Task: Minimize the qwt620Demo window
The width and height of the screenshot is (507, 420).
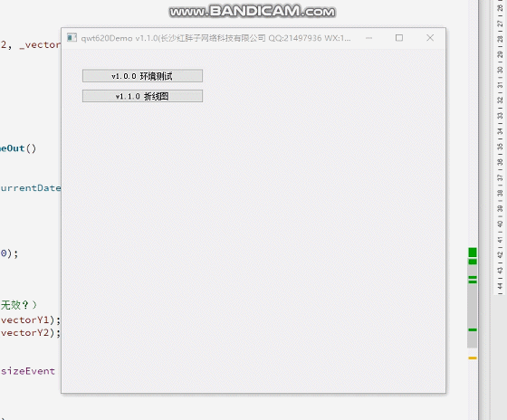Action: tap(369, 38)
